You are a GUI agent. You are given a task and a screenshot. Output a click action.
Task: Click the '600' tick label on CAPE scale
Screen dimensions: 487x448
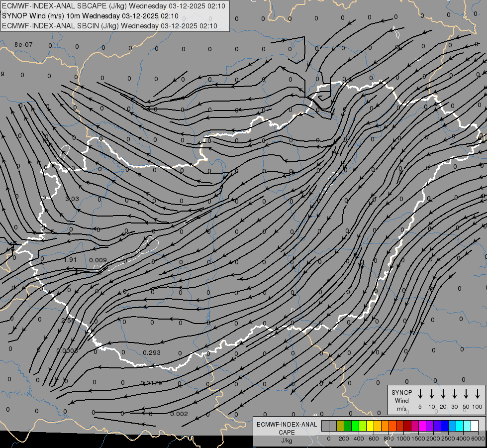coord(374,439)
